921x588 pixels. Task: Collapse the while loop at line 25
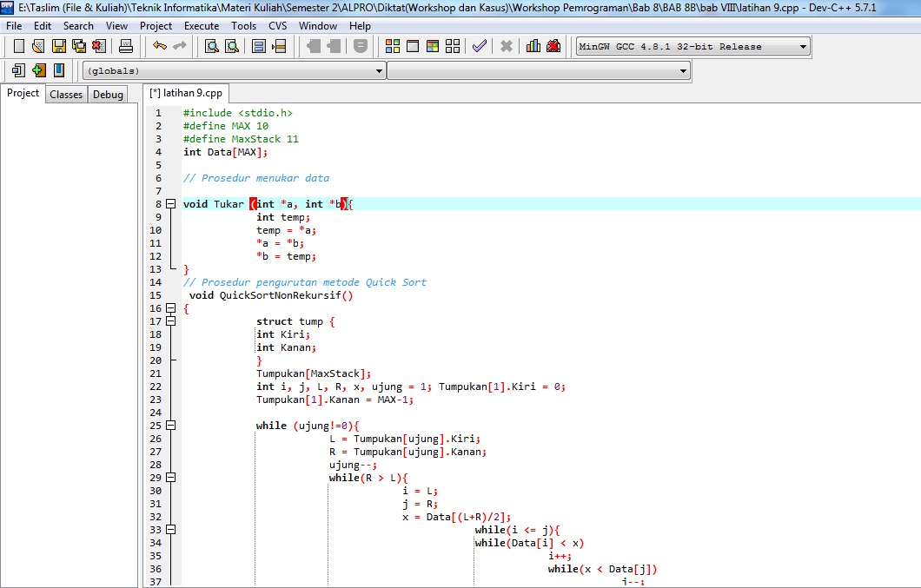coord(171,426)
